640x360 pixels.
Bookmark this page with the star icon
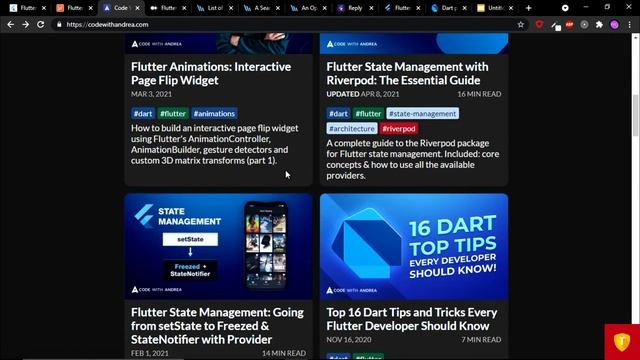(x=520, y=24)
